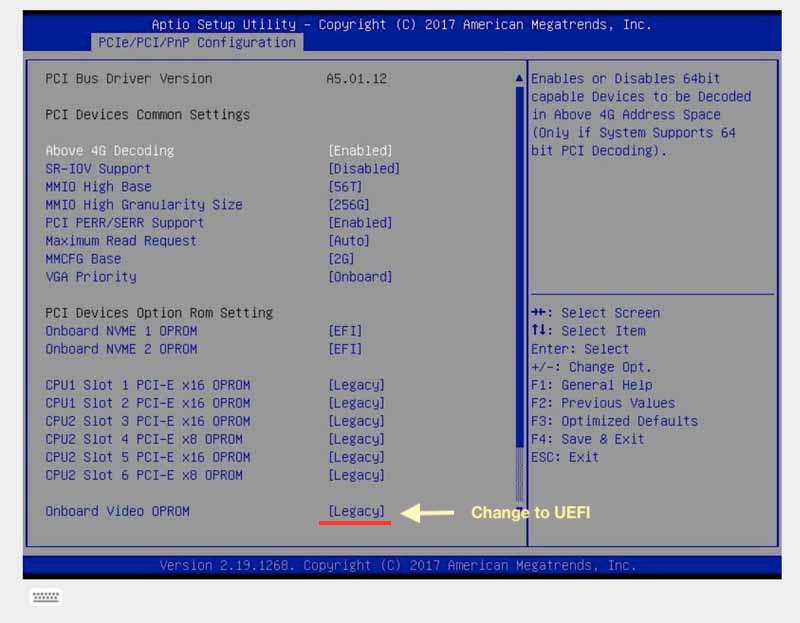This screenshot has height=623, width=800.
Task: Change Above 4G Decoding Enabled value
Action: point(360,151)
